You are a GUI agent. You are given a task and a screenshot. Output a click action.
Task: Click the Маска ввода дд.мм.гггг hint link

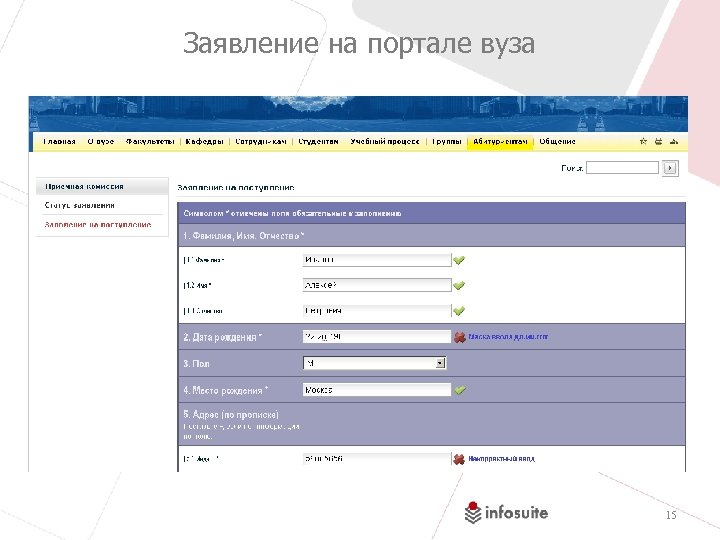pos(508,337)
